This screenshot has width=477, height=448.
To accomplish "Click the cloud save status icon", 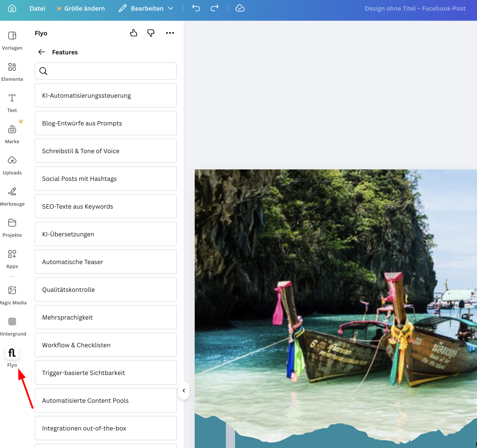I will tap(240, 8).
